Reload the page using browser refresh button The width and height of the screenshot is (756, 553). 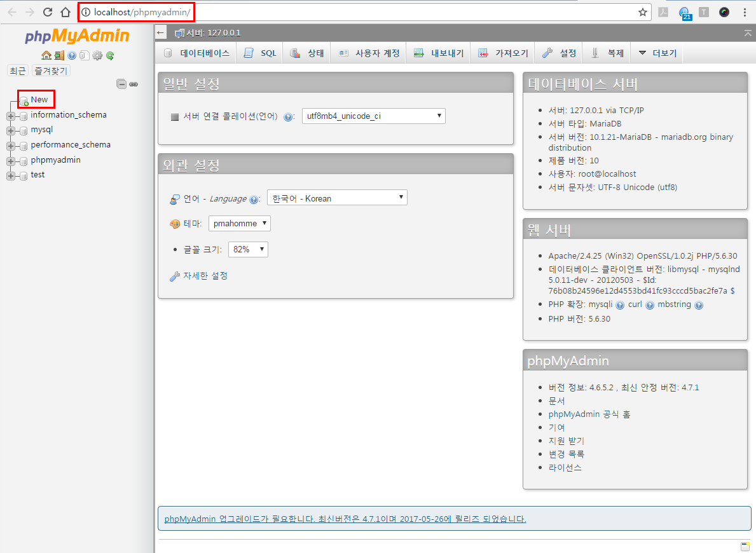[x=47, y=12]
